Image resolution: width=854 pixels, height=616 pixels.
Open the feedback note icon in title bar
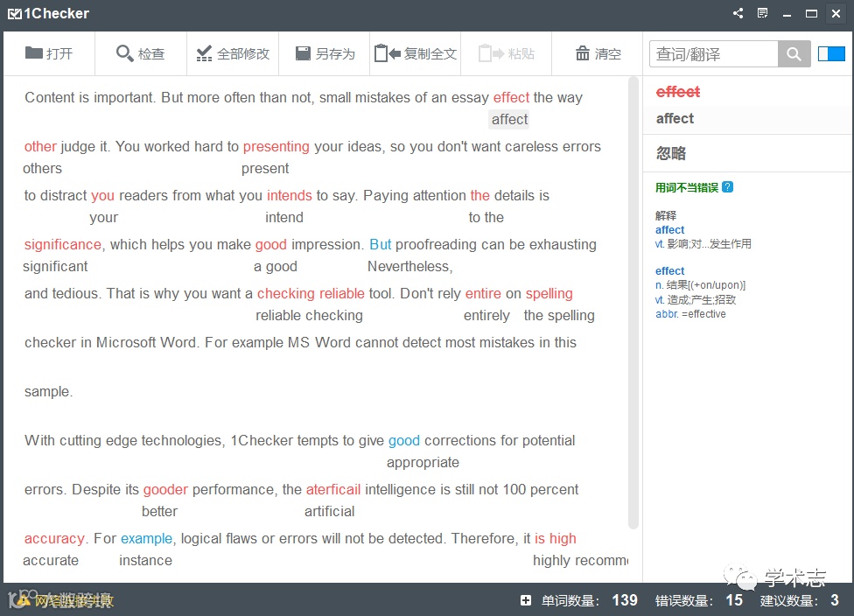click(762, 13)
